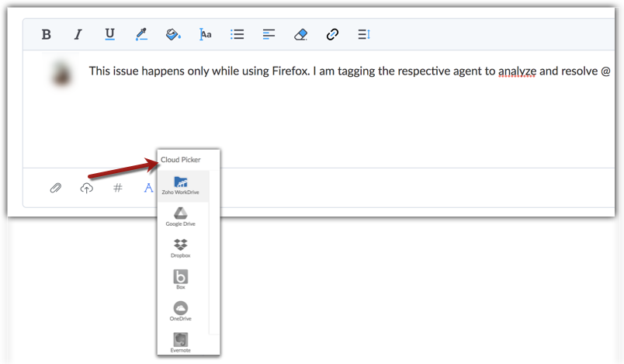Toggle text formatting with the A icon
The image size is (624, 364).
(148, 188)
